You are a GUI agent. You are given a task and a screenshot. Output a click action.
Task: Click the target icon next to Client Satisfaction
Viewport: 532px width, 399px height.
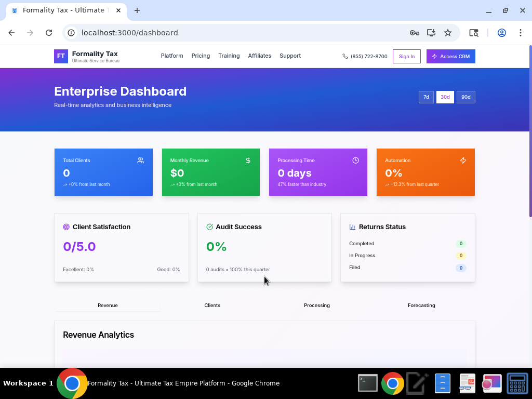[66, 227]
